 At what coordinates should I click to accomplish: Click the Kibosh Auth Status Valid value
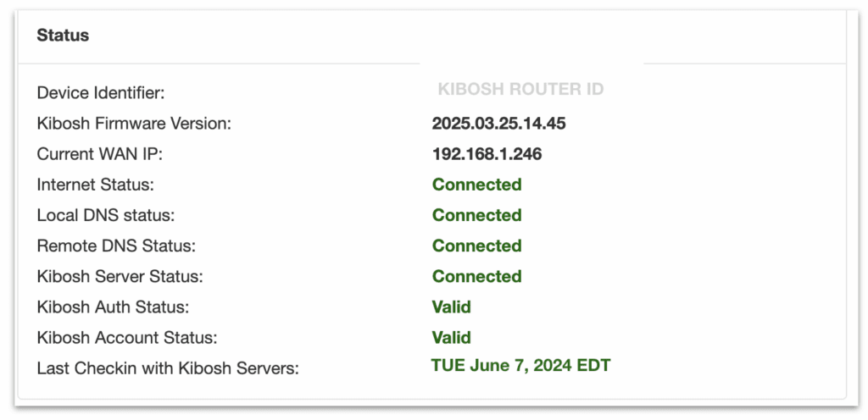[451, 307]
